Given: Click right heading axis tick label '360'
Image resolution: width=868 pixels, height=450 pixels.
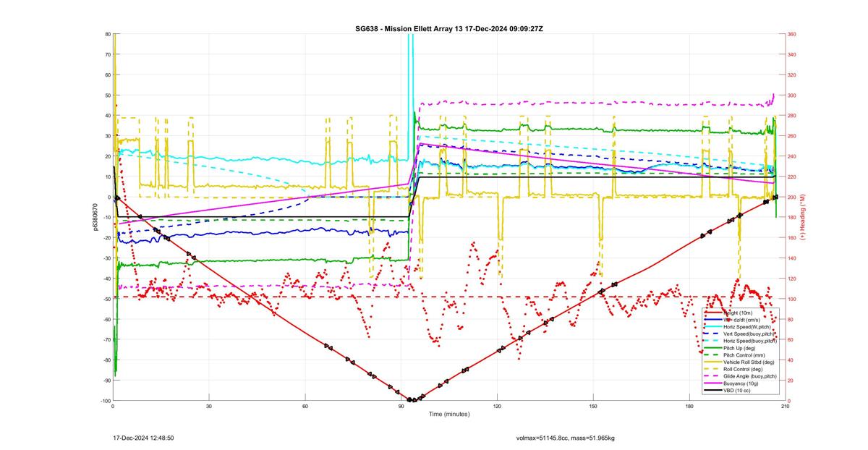Looking at the screenshot, I should click(x=792, y=34).
